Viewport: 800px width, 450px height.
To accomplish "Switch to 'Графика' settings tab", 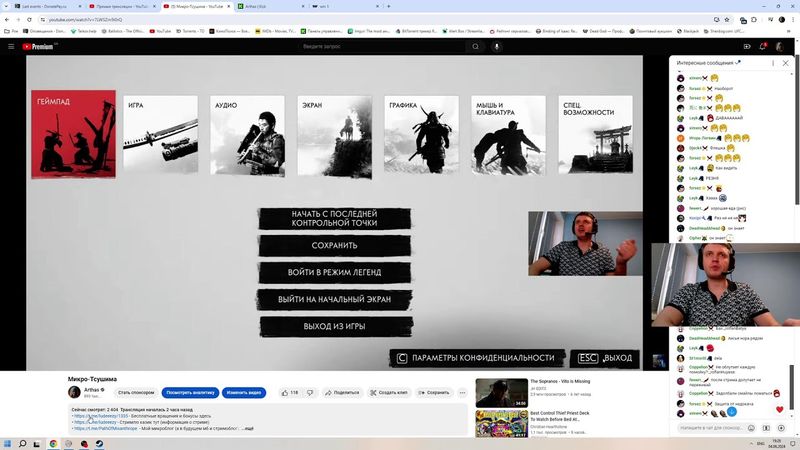I will point(421,136).
